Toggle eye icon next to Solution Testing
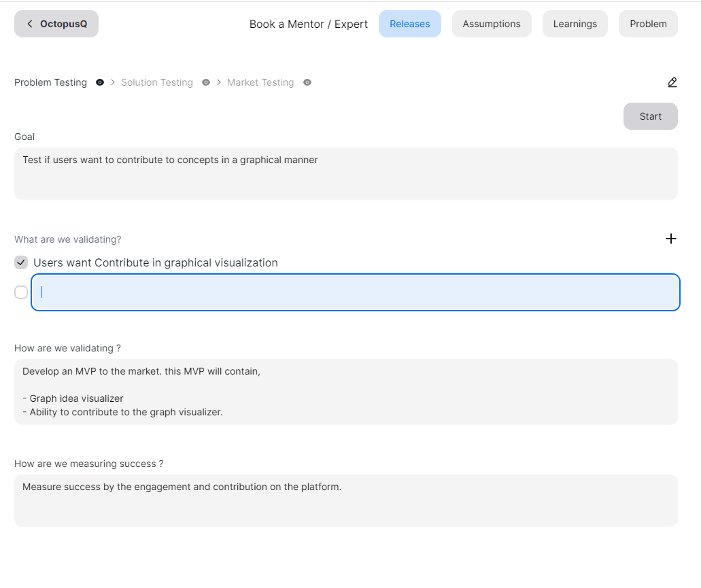This screenshot has height=588, width=701. pyautogui.click(x=206, y=82)
